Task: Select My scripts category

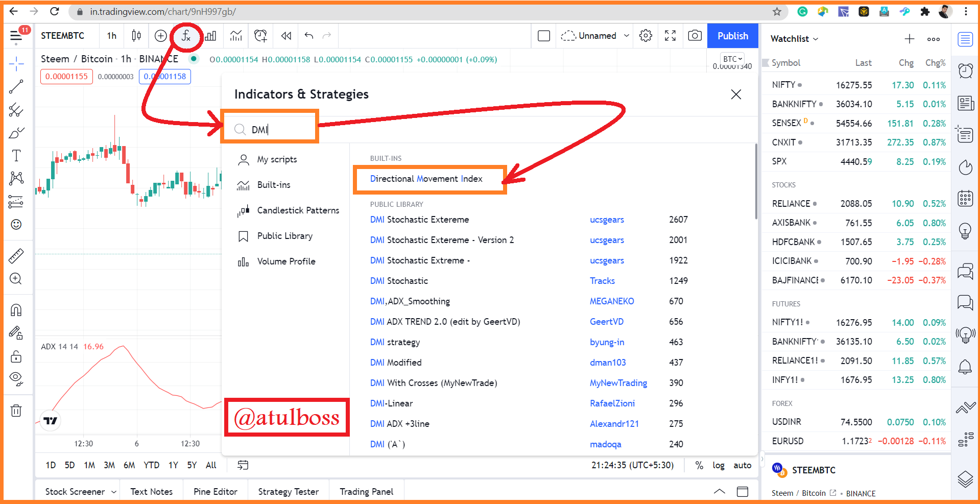Action: tap(285, 159)
